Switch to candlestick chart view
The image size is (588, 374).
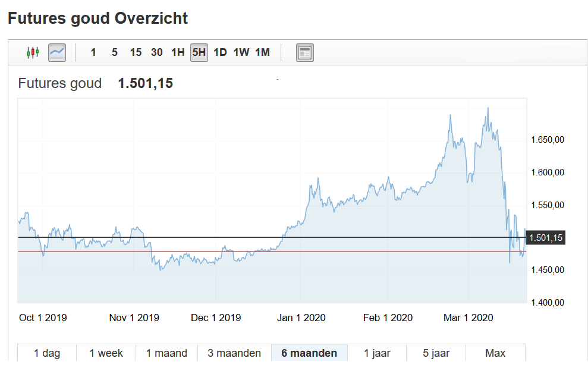tap(33, 52)
